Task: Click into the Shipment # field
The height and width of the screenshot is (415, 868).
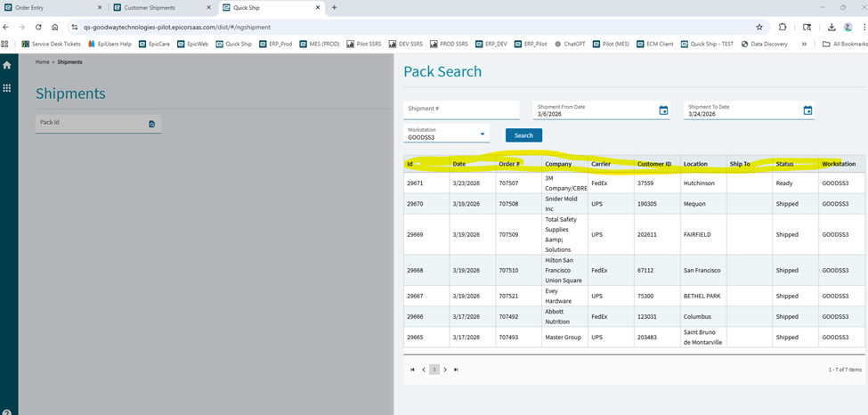Action: (x=460, y=110)
